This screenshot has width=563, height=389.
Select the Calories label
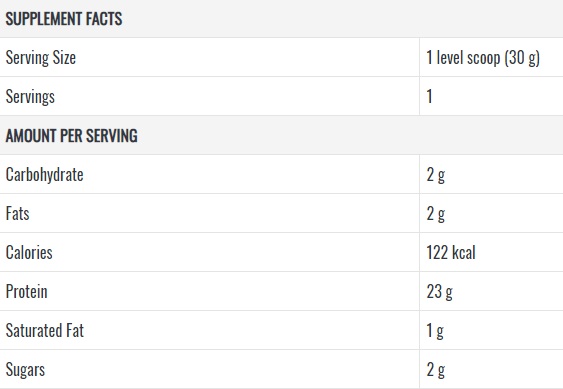pyautogui.click(x=29, y=253)
